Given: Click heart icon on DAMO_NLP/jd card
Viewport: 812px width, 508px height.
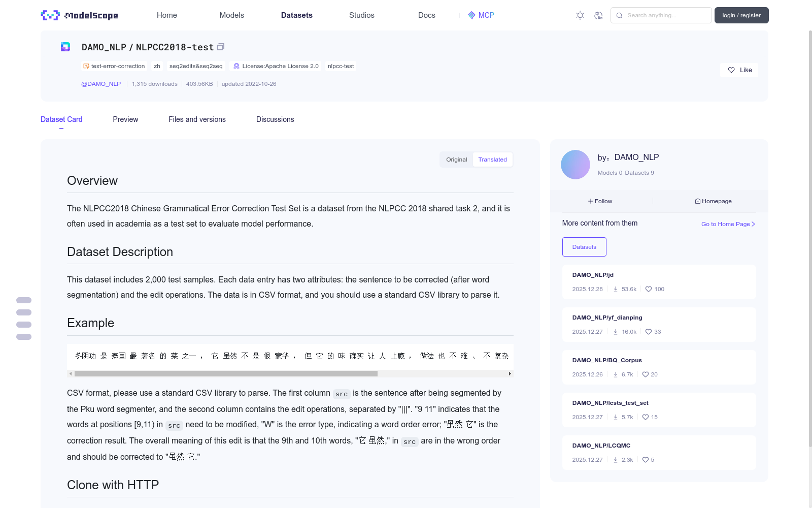Looking at the screenshot, I should point(649,289).
